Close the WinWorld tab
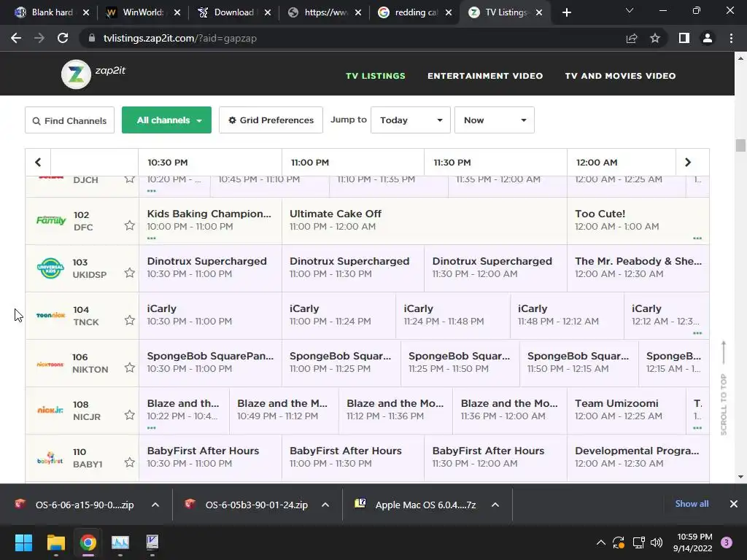Screen dimensions: 747x560 177,12
